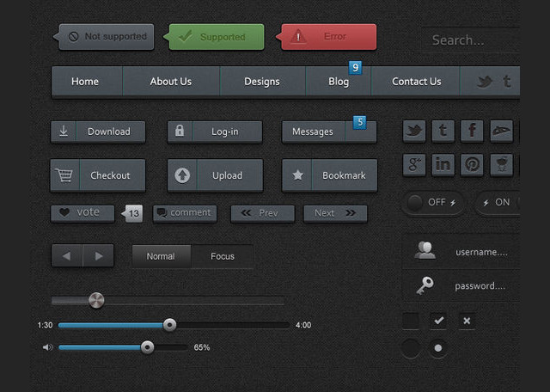The width and height of the screenshot is (550, 392).
Task: Click the Twitter bird in navigation bar
Action: (485, 82)
